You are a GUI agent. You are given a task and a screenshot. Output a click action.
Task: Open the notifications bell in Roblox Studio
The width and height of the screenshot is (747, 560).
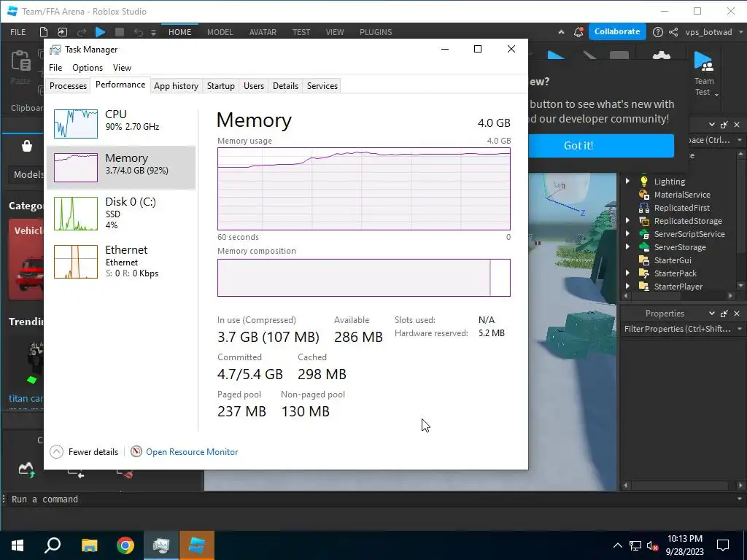578,32
